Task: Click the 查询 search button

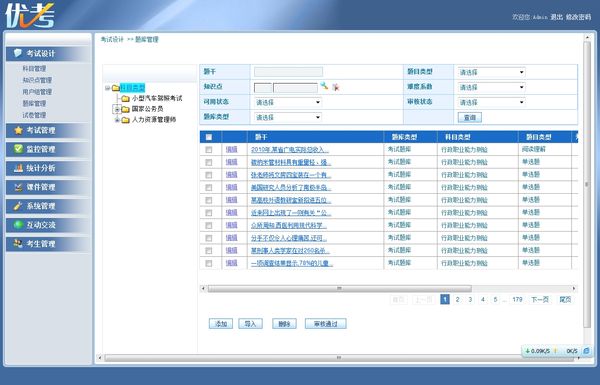Action: (470, 117)
